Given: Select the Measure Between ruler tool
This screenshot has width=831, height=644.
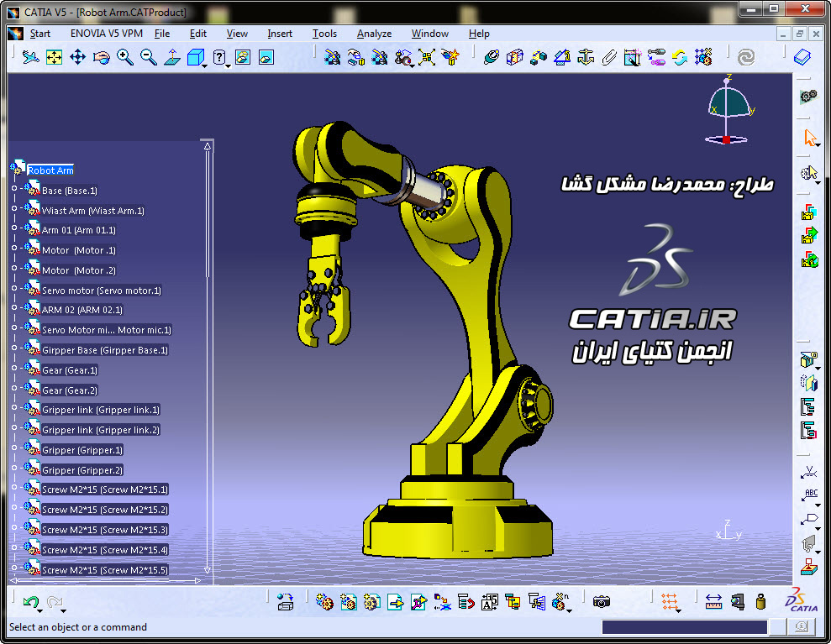Looking at the screenshot, I should 714,602.
